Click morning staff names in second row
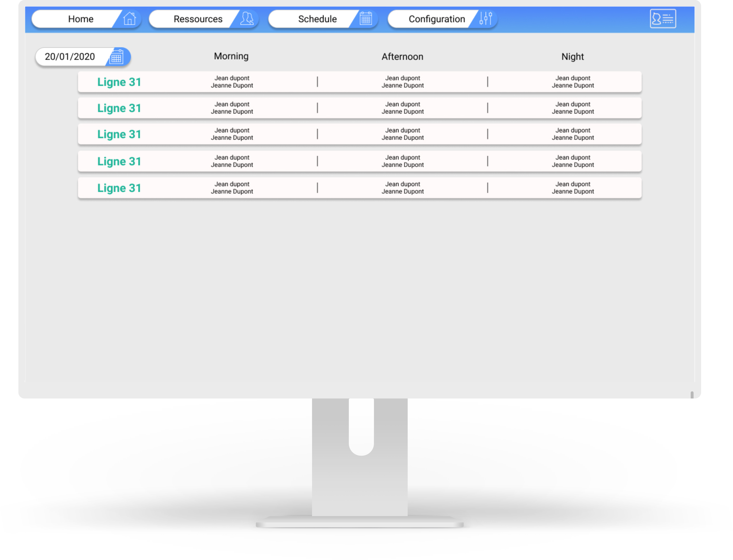 232,108
